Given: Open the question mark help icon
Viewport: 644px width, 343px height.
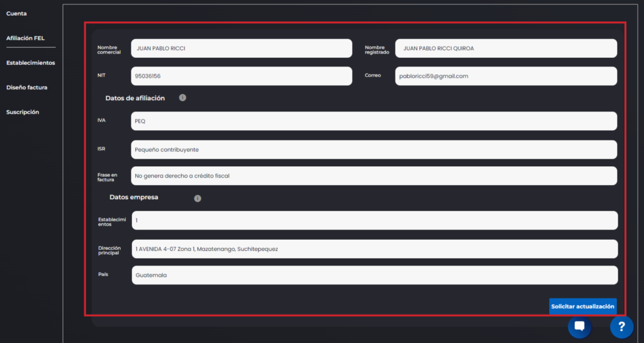Looking at the screenshot, I should (621, 326).
